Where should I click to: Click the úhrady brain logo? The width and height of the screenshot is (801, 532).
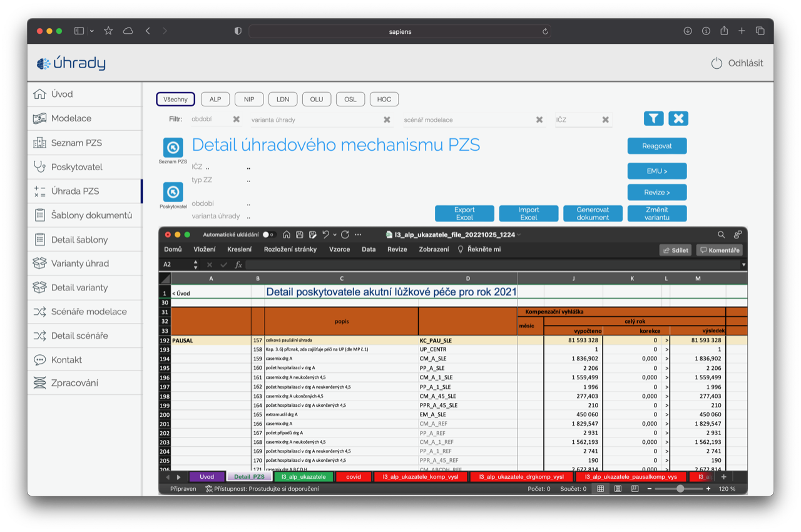pyautogui.click(x=43, y=63)
